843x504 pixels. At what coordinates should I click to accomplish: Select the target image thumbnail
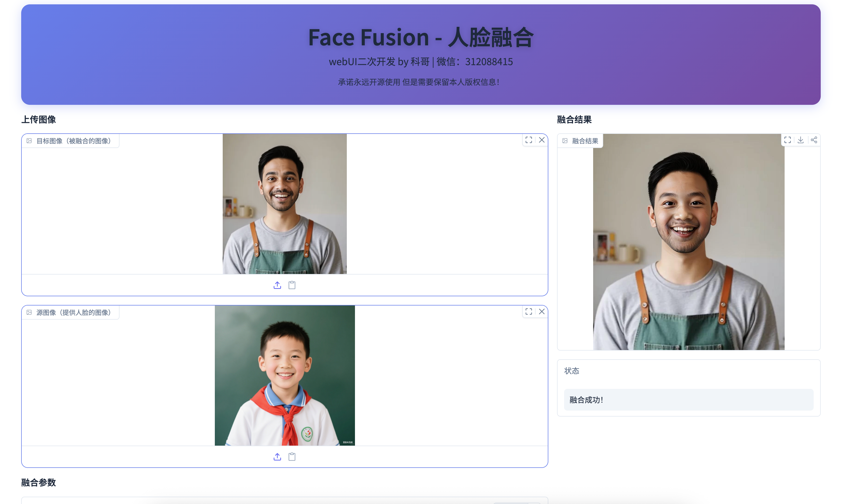(x=285, y=204)
